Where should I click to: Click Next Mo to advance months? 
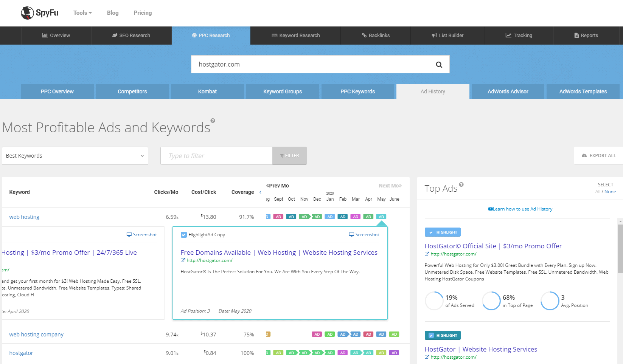[x=390, y=186]
